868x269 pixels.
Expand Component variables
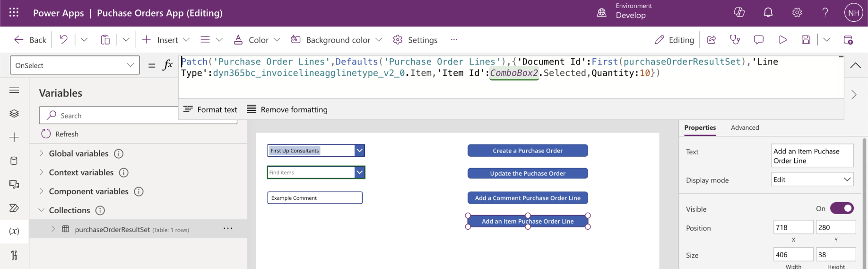point(41,191)
